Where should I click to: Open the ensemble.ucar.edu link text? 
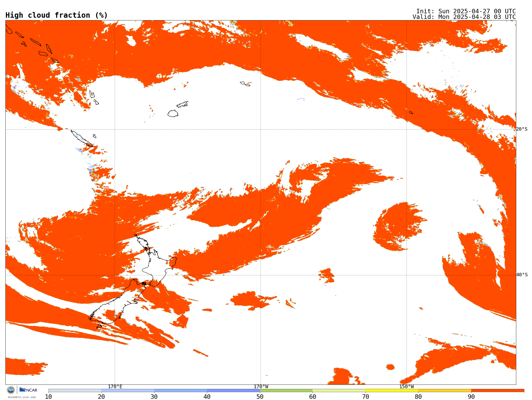click(x=22, y=397)
